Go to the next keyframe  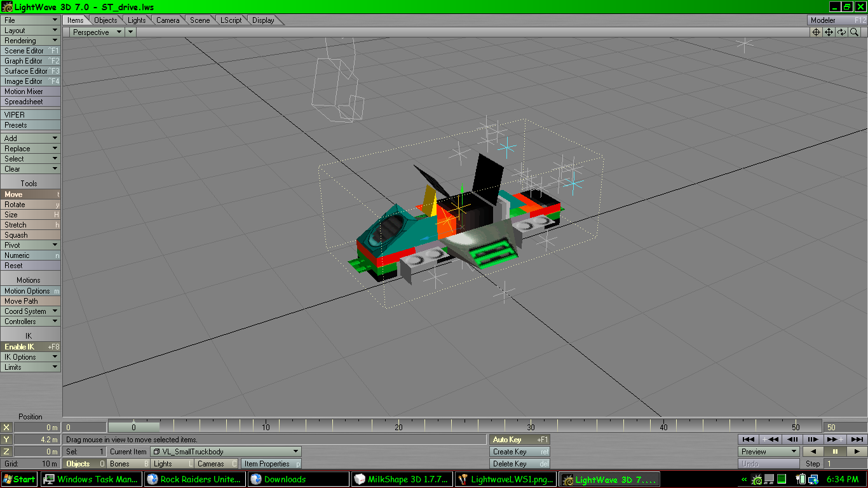pos(834,439)
